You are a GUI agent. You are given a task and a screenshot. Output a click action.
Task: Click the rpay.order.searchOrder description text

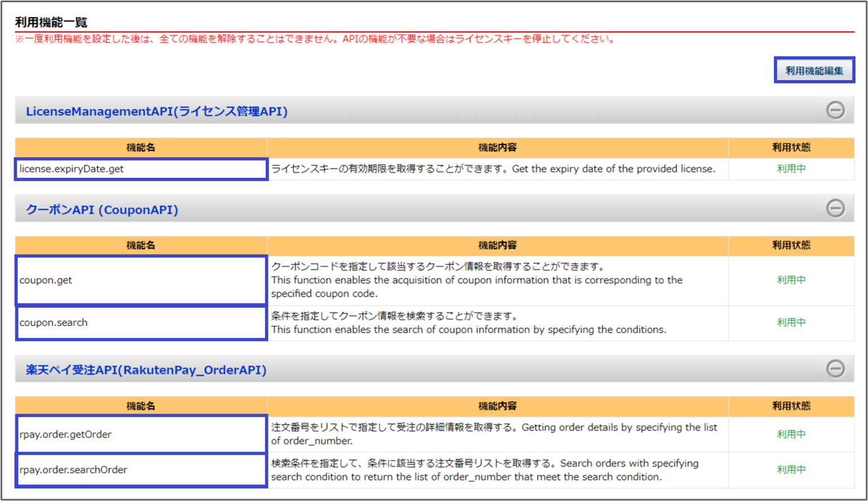485,470
